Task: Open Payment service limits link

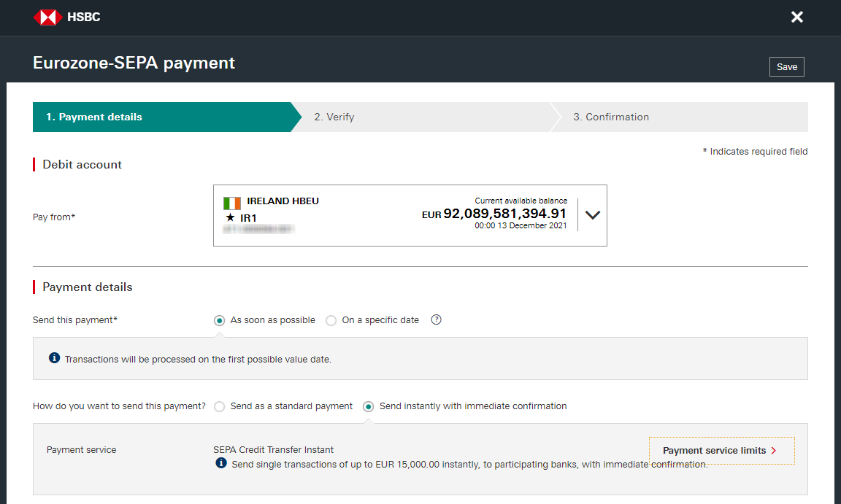Action: [x=721, y=451]
